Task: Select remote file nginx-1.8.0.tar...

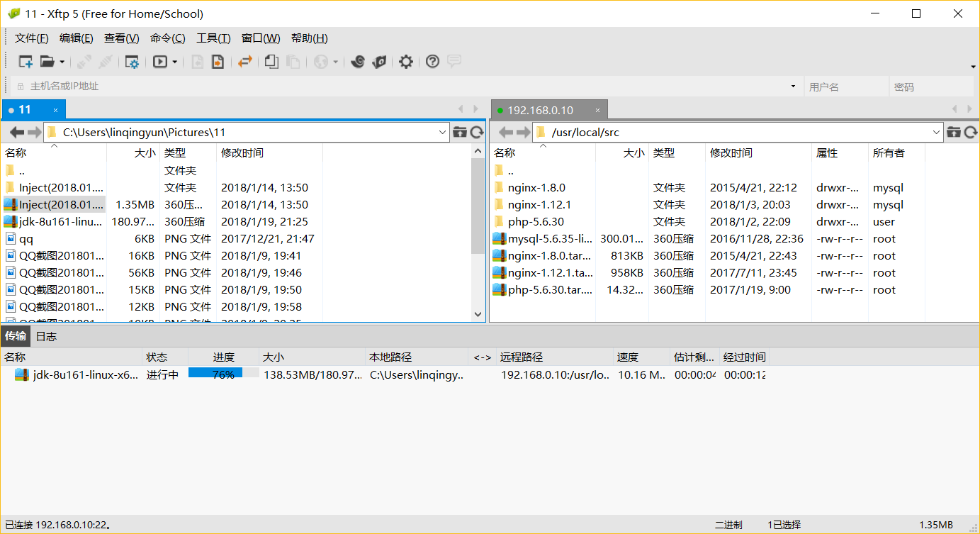Action: [542, 255]
